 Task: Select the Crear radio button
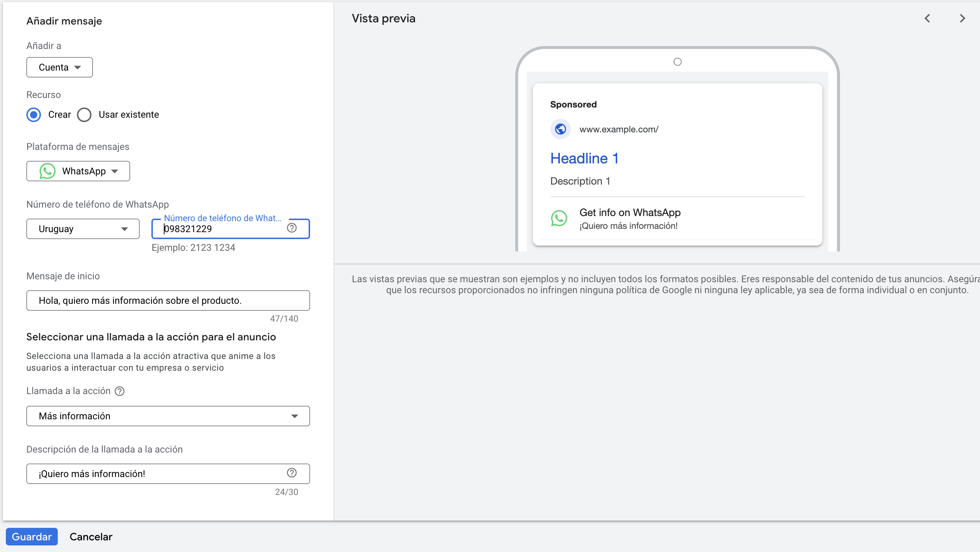pos(34,114)
